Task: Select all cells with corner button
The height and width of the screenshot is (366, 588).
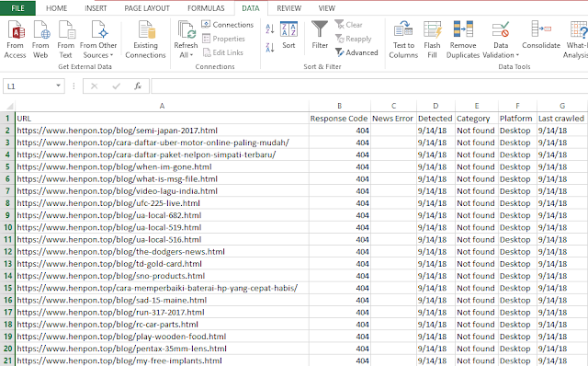Action: click(x=8, y=106)
